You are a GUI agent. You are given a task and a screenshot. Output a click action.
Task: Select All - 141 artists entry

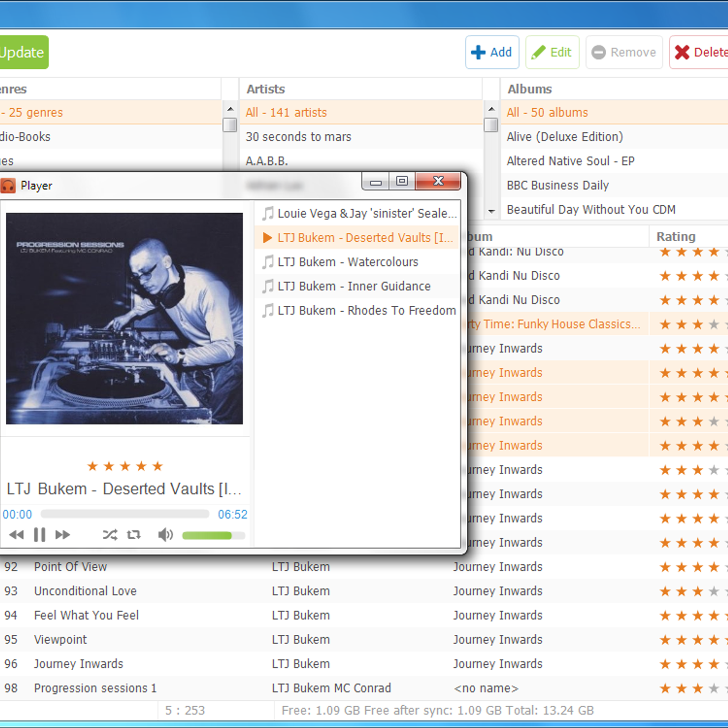click(361, 112)
